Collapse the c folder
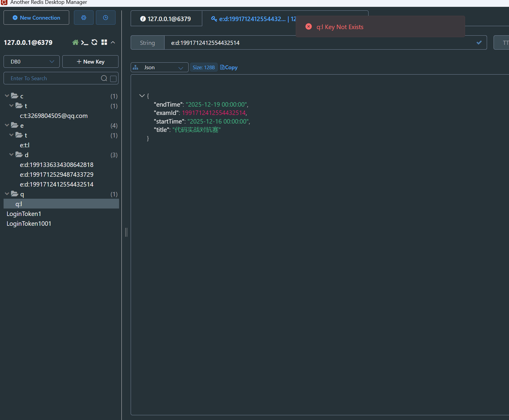Image resolution: width=509 pixels, height=420 pixels. click(7, 96)
